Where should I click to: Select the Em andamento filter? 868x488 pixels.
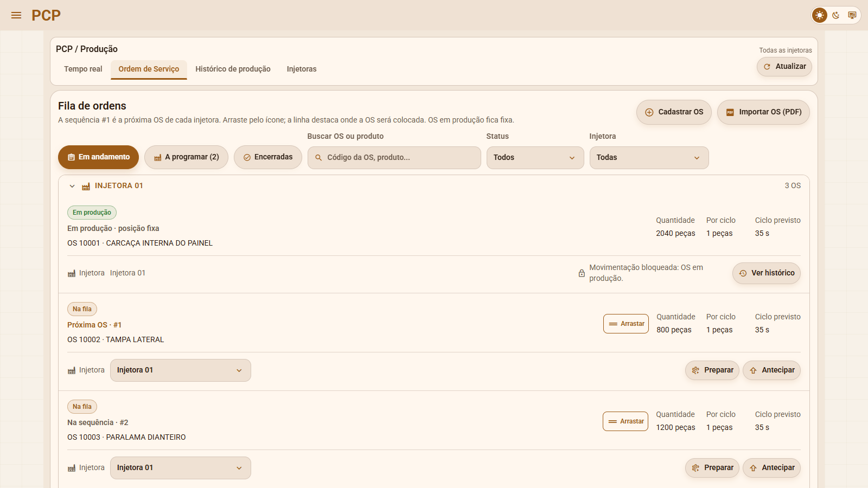click(98, 157)
